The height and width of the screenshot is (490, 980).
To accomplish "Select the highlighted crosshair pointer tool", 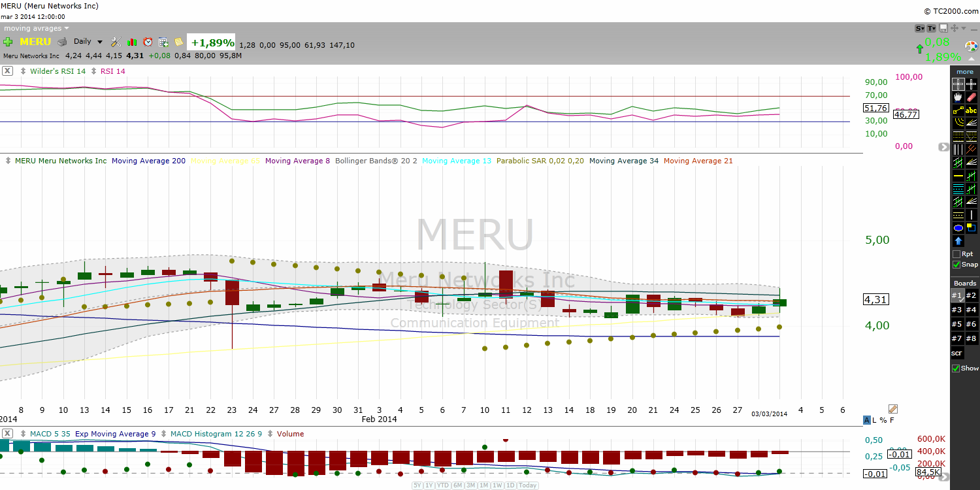I will [x=958, y=84].
